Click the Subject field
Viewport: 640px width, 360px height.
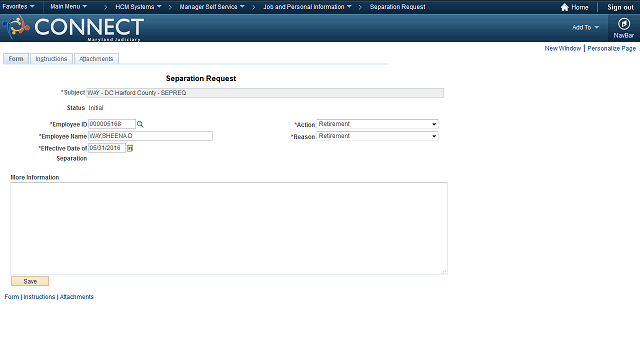(x=265, y=93)
